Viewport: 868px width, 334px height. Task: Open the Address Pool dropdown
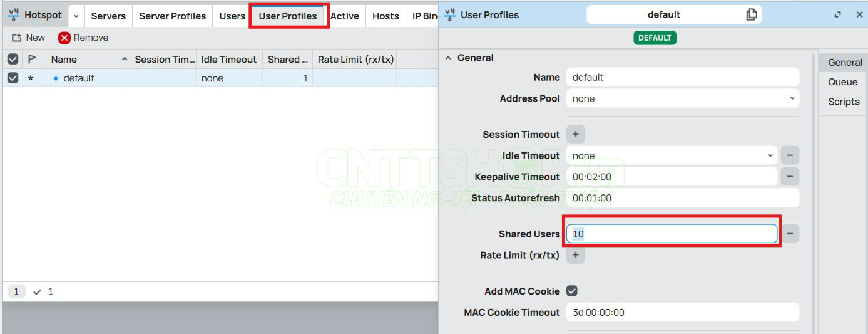point(682,98)
